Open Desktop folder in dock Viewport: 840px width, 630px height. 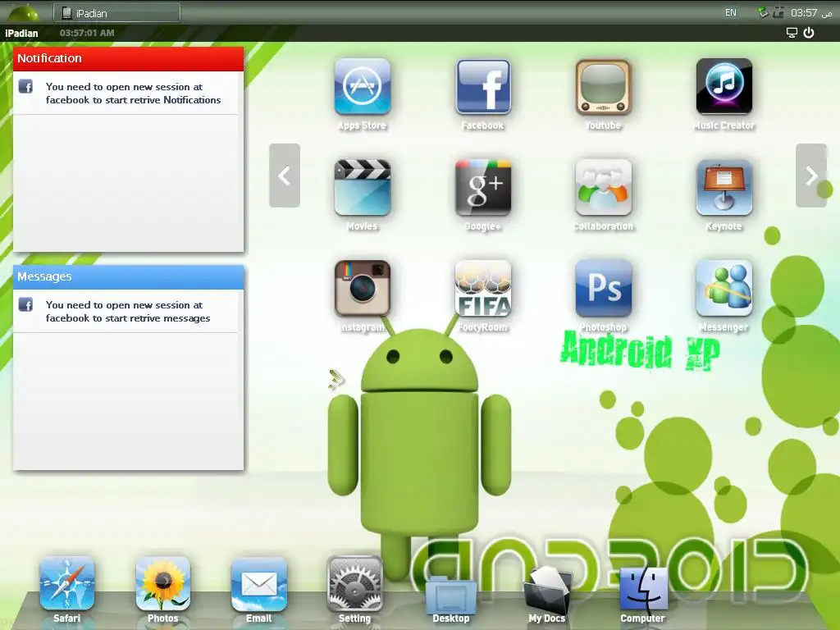(450, 594)
